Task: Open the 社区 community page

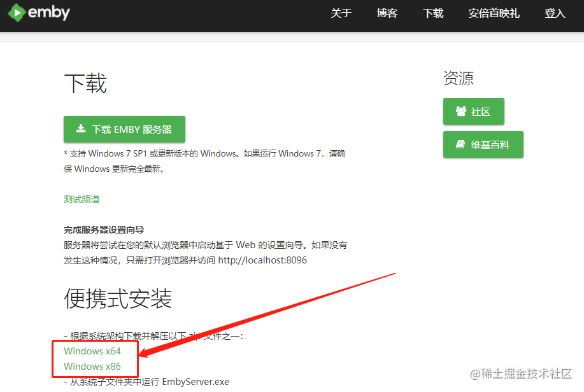Action: click(x=473, y=111)
